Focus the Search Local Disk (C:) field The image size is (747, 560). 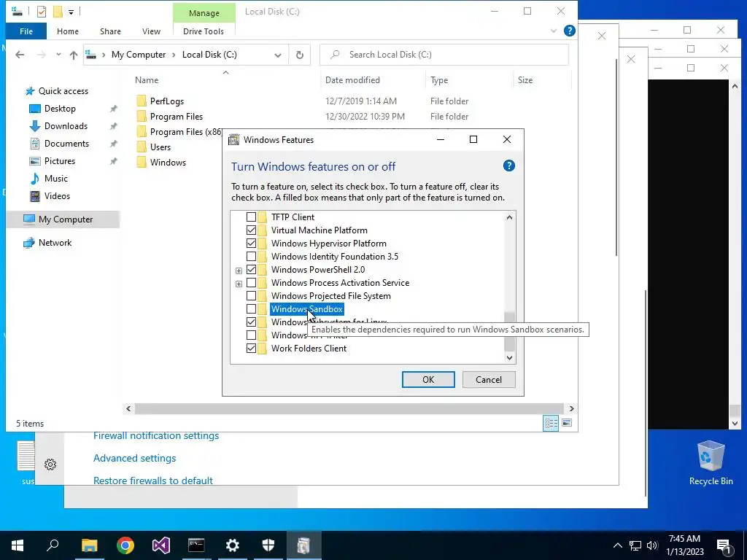[444, 55]
